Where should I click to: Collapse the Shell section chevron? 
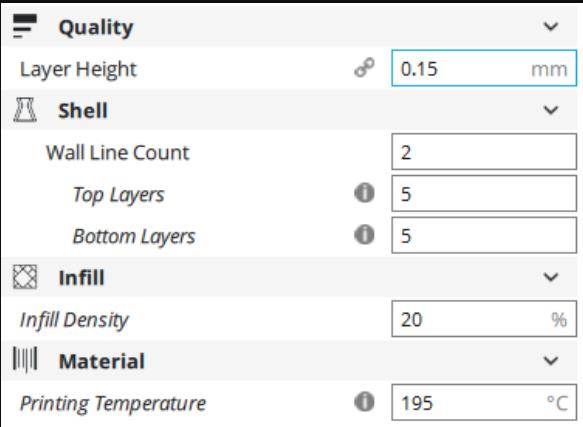[x=551, y=110]
